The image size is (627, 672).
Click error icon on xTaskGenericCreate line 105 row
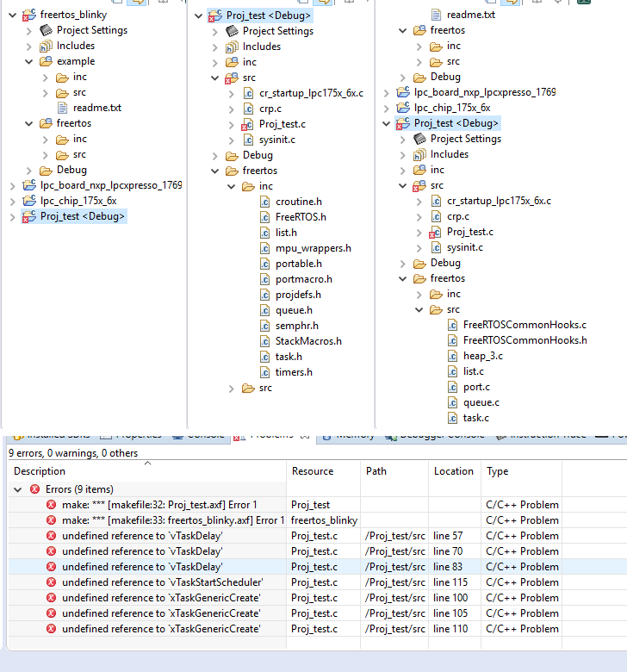(51, 613)
